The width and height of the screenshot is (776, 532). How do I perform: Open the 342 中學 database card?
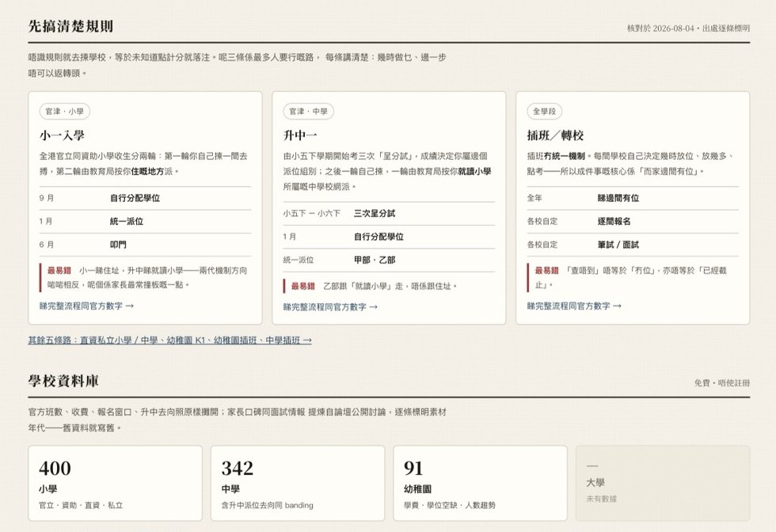pyautogui.click(x=298, y=483)
